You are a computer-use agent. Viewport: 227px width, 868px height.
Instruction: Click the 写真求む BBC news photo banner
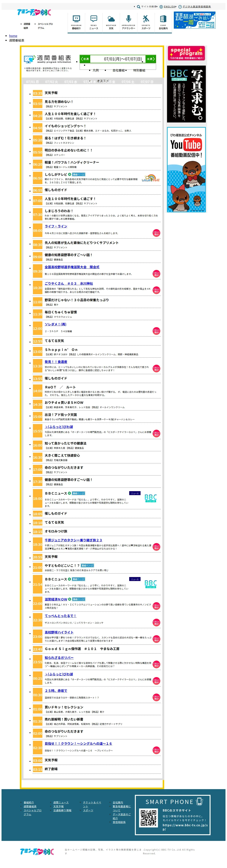pos(186,94)
